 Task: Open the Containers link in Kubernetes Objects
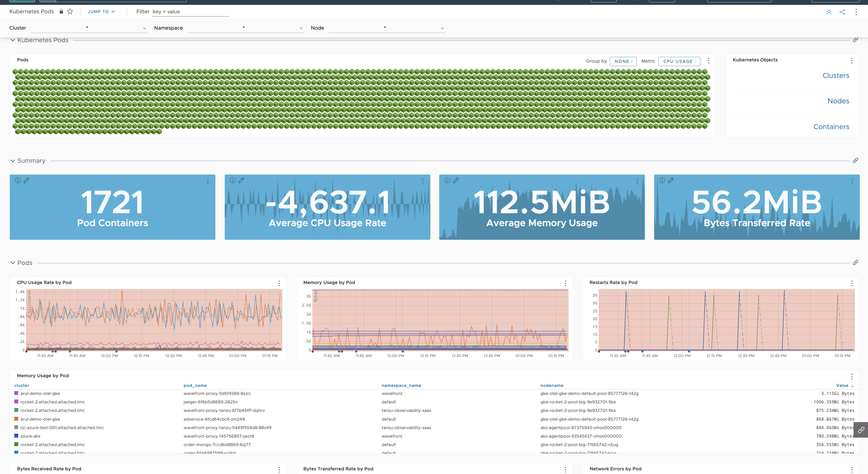[831, 126]
